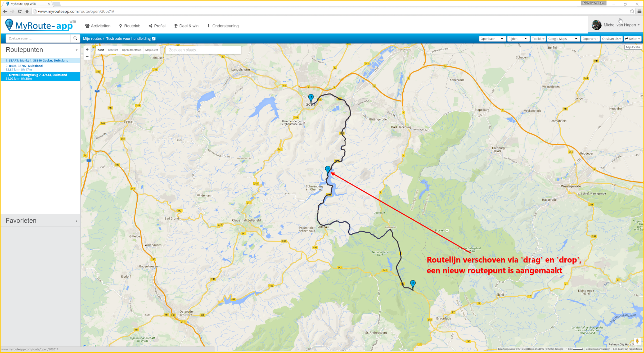Image resolution: width=644 pixels, height=353 pixels.
Task: Click waypoint marker 3 on the map
Action: point(413,283)
